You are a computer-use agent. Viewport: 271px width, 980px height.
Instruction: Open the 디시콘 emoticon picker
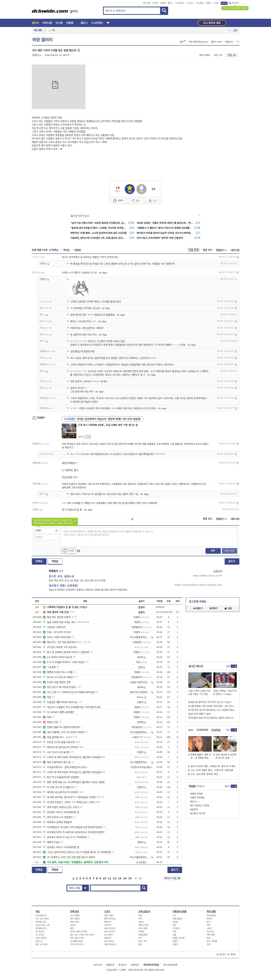69,550
